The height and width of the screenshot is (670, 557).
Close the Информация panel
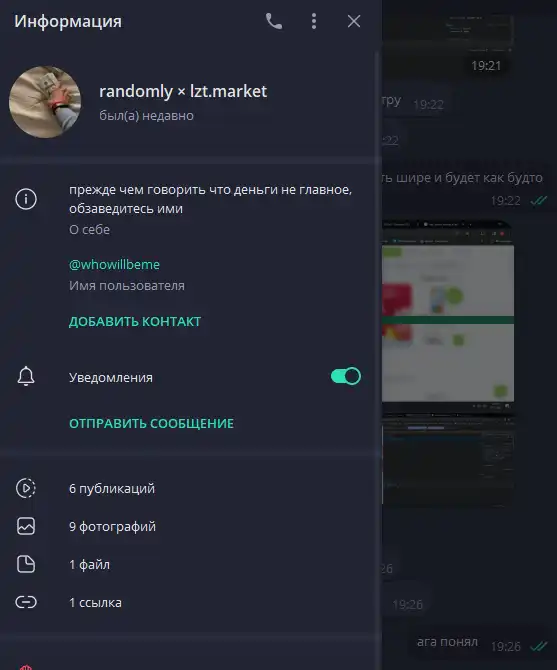click(354, 21)
